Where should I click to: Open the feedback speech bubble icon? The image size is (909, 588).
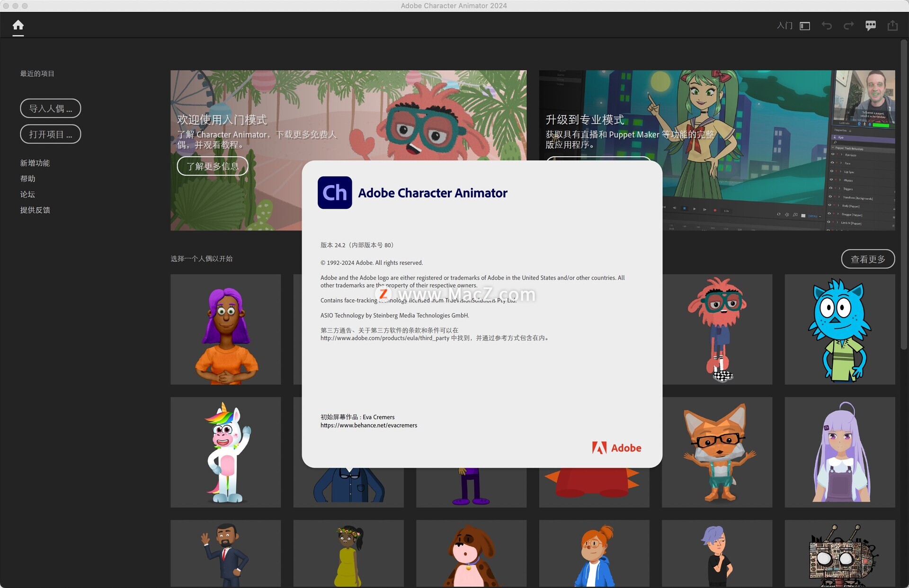click(x=870, y=26)
